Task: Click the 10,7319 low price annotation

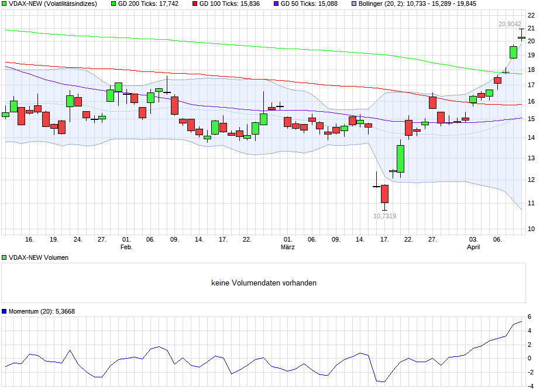Action: point(384,216)
